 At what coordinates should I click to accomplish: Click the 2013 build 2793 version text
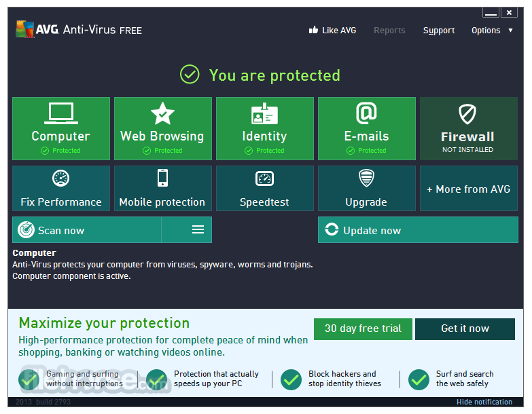coord(43,402)
